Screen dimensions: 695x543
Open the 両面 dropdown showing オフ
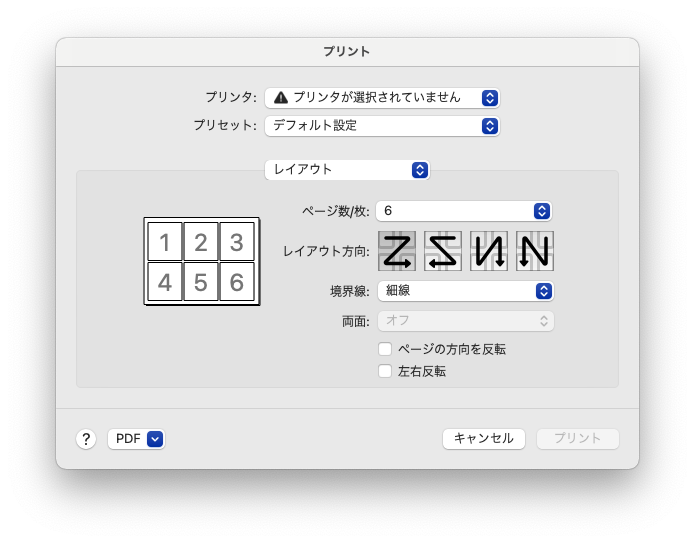point(465,321)
